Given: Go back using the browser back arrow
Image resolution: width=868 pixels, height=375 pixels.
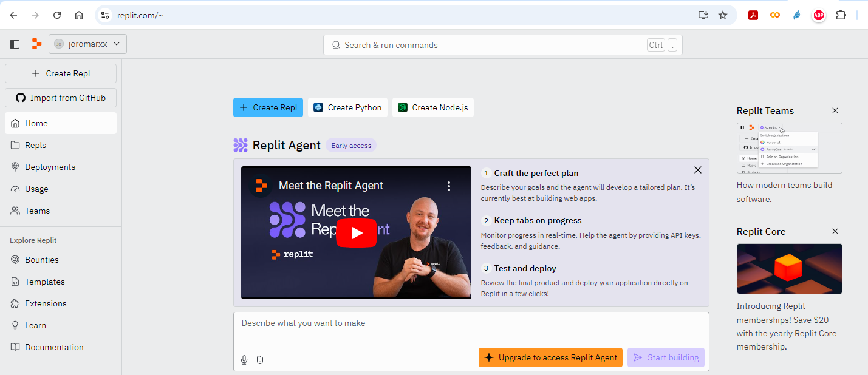Looking at the screenshot, I should [x=13, y=15].
